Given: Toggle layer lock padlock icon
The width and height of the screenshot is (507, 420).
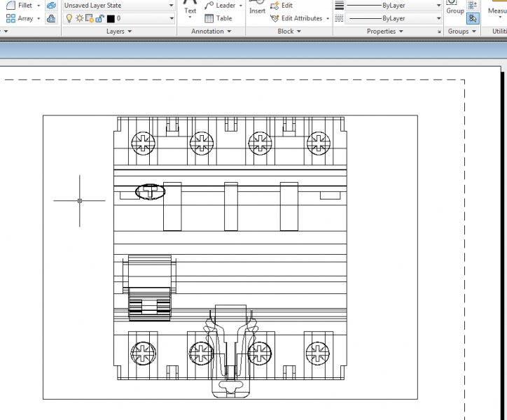Looking at the screenshot, I should 99,18.
